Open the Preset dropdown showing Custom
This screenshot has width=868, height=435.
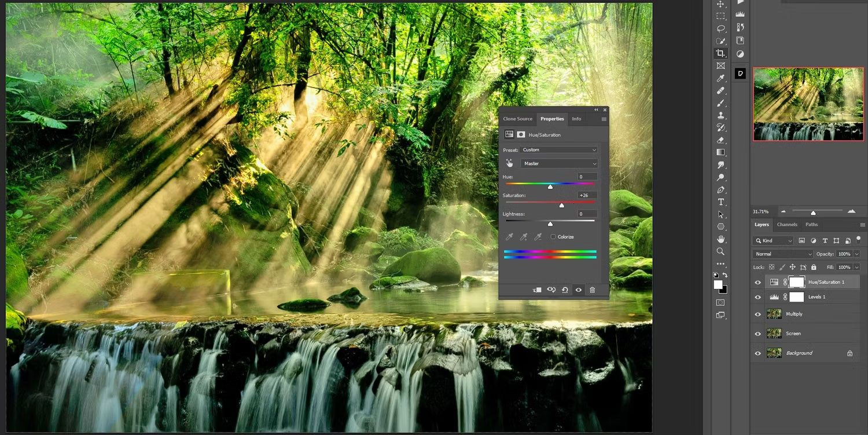click(x=558, y=150)
